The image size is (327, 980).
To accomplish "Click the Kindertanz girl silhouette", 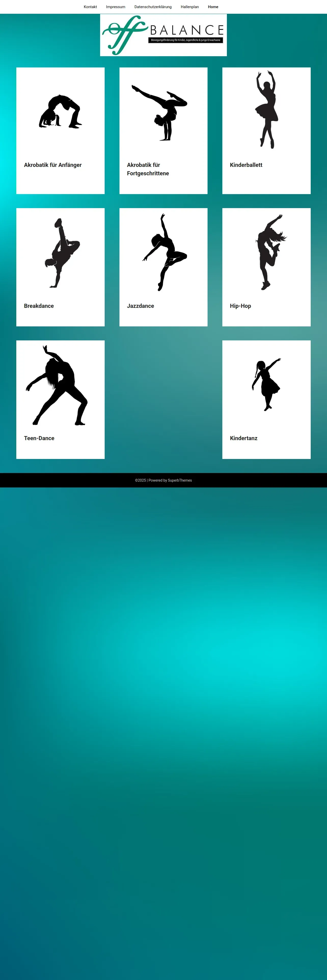I will pos(266,384).
